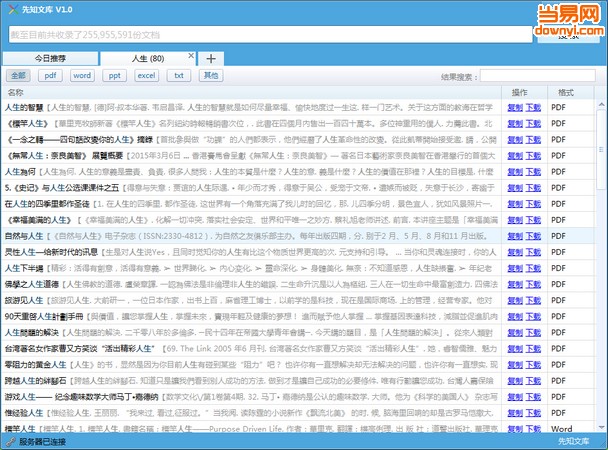Click the 格式 column header
Screen dimensions: 608x450
(x=570, y=93)
